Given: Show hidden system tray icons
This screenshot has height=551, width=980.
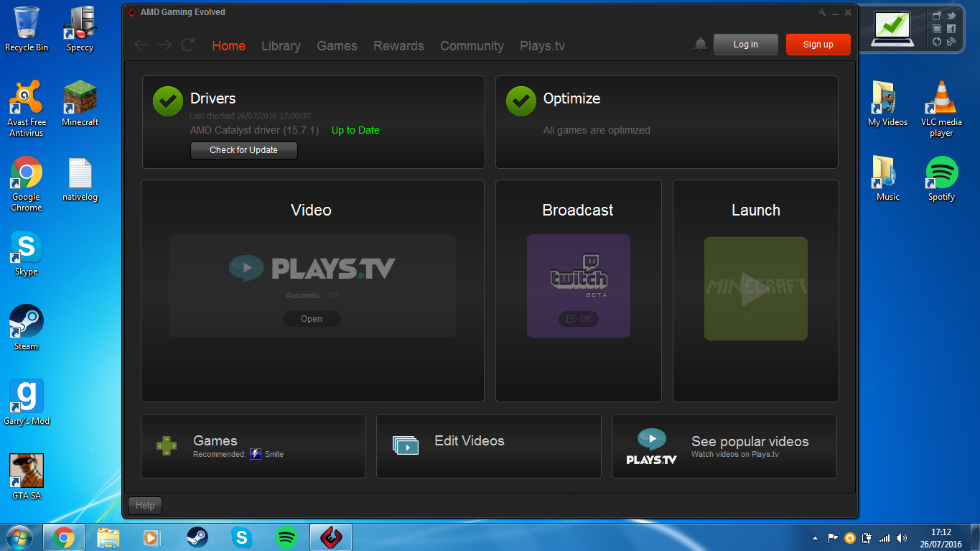Looking at the screenshot, I should click(814, 537).
